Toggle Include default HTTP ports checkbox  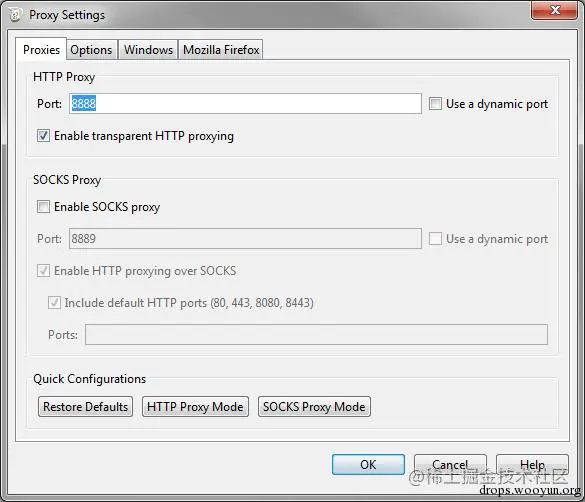click(x=54, y=302)
